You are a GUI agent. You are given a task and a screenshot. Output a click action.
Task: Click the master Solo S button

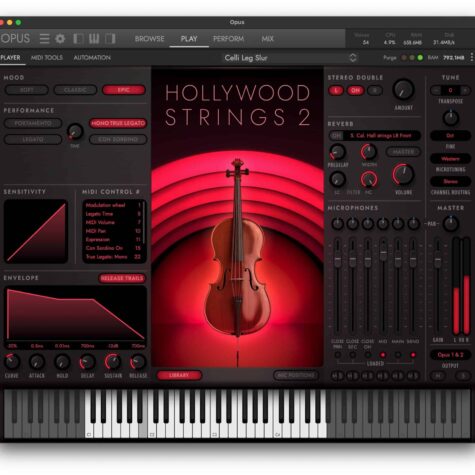(463, 376)
